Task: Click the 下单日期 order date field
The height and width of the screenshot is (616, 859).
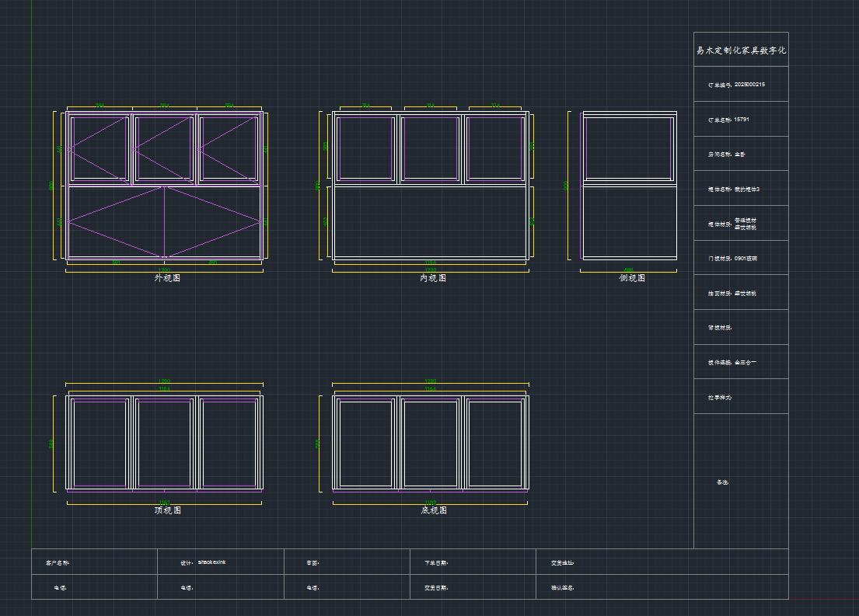Action: click(x=436, y=562)
